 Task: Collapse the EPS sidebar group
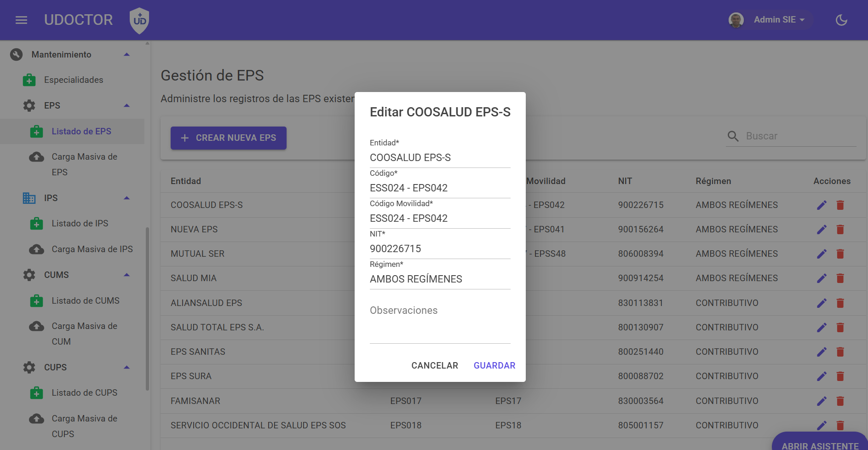pyautogui.click(x=126, y=105)
